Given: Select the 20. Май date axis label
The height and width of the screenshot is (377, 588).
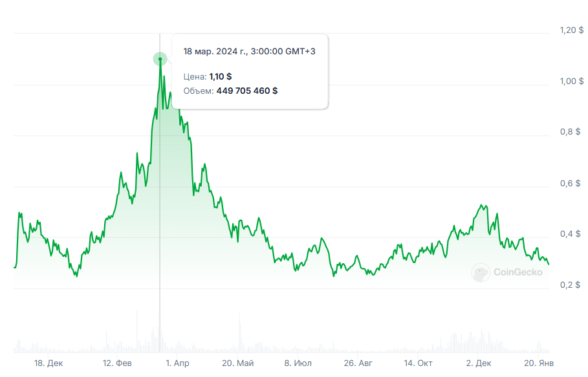Looking at the screenshot, I should [237, 363].
